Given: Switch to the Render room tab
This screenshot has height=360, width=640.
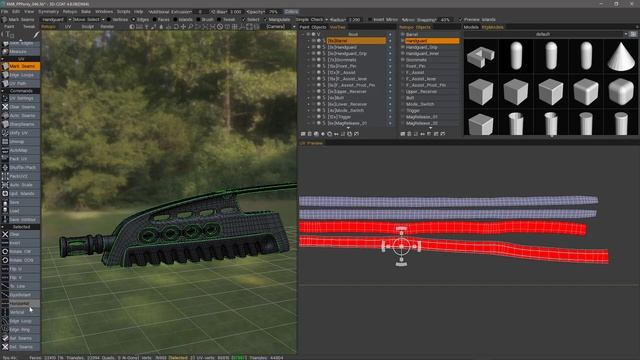Looking at the screenshot, I should [107, 27].
